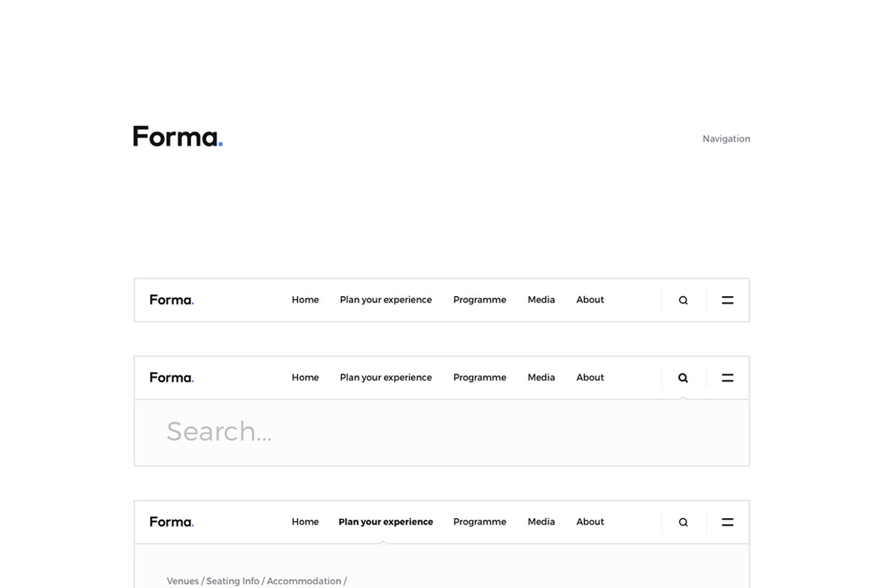
Task: Click the Seating Info submenu link
Action: tap(232, 581)
